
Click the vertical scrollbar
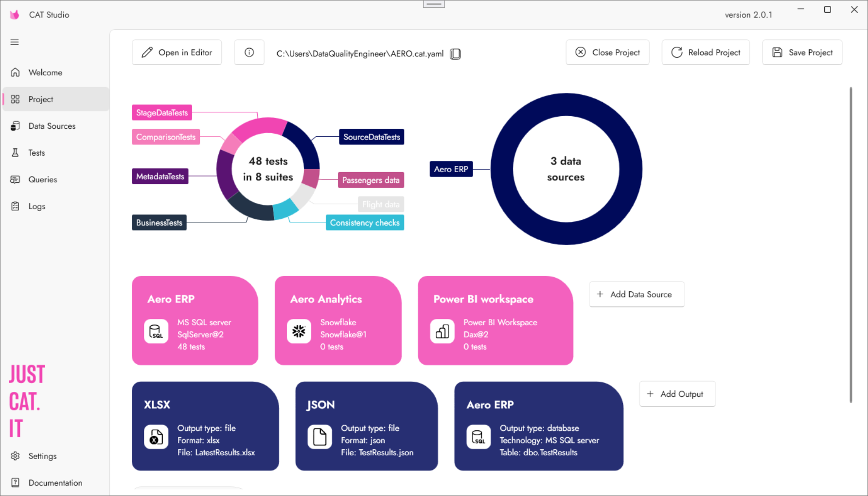850,243
